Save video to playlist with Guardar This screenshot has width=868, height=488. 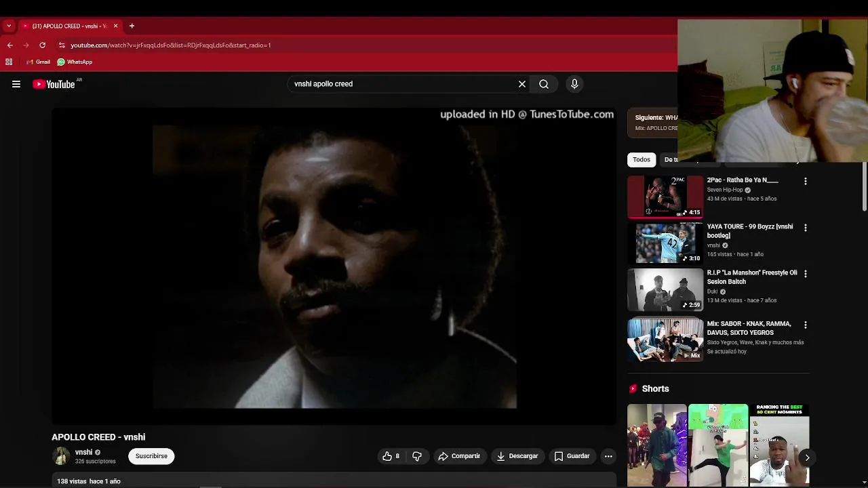coord(572,456)
